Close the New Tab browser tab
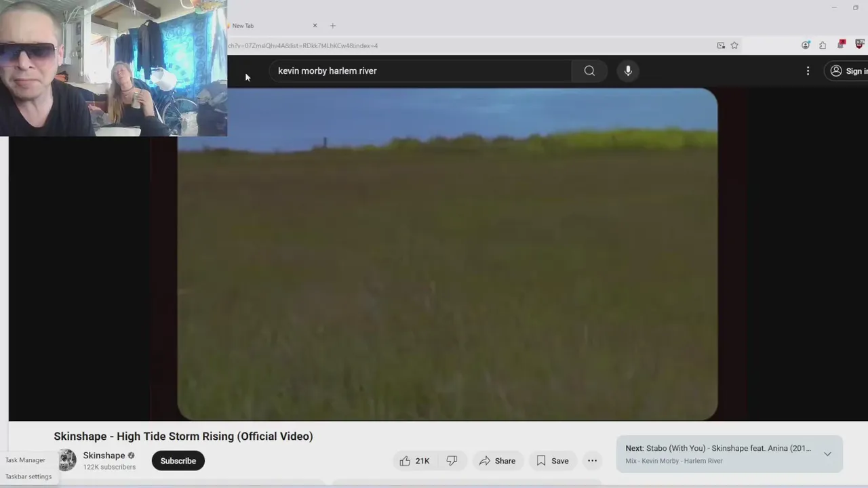868x488 pixels. (x=315, y=26)
